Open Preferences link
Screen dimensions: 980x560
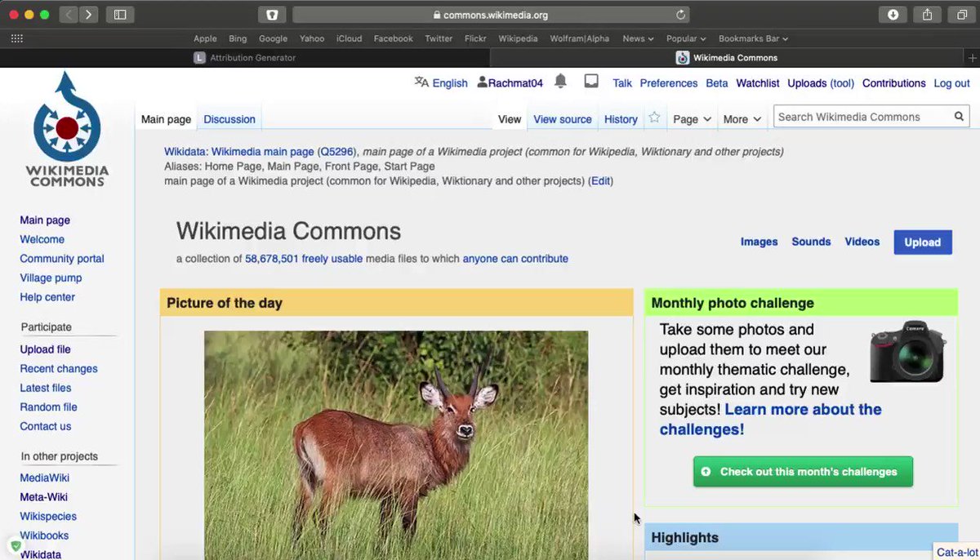pos(669,83)
